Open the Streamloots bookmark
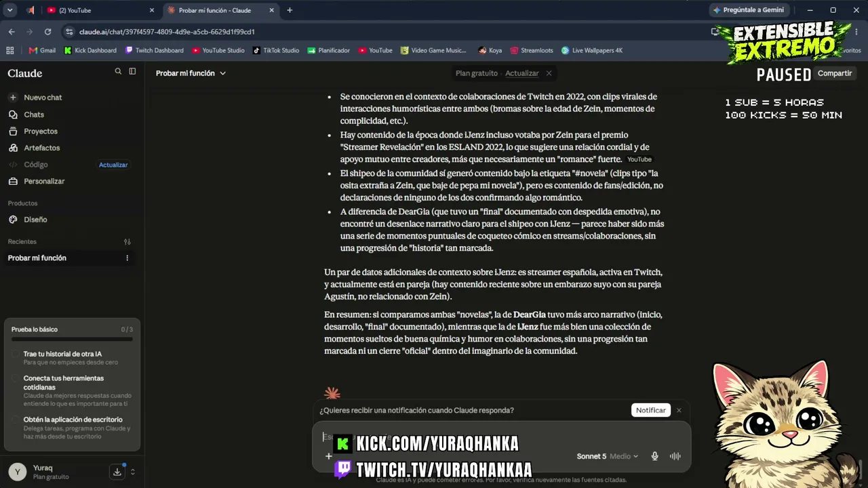The image size is (868, 488). 532,50
